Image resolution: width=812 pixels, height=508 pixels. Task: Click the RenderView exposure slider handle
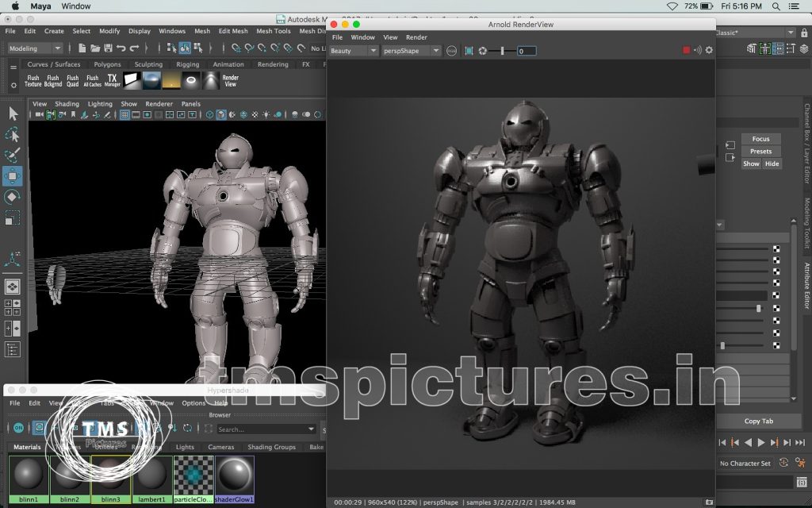click(501, 51)
